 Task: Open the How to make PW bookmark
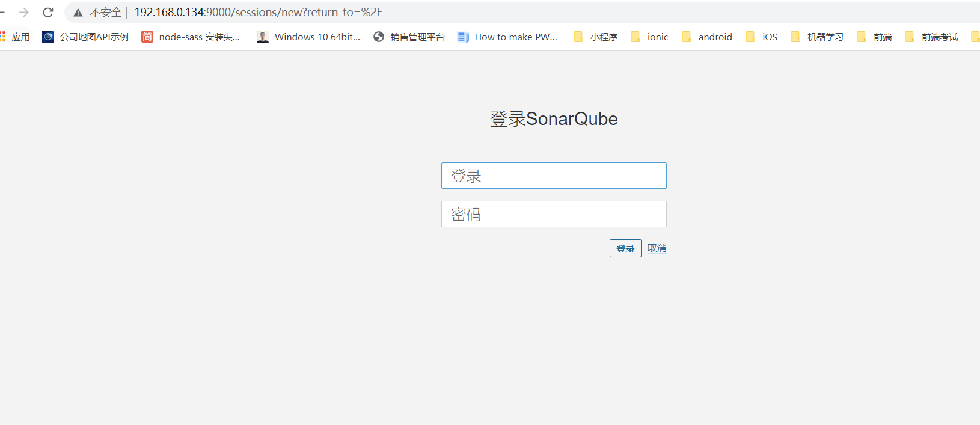point(507,37)
